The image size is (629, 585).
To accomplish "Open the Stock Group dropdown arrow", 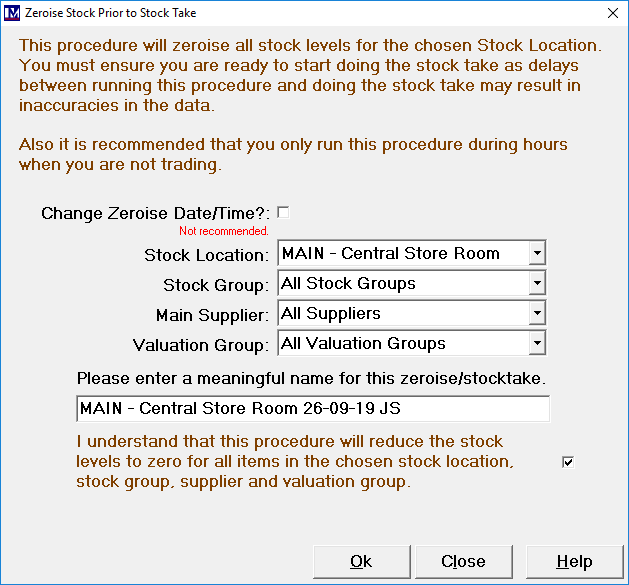I will click(x=537, y=284).
